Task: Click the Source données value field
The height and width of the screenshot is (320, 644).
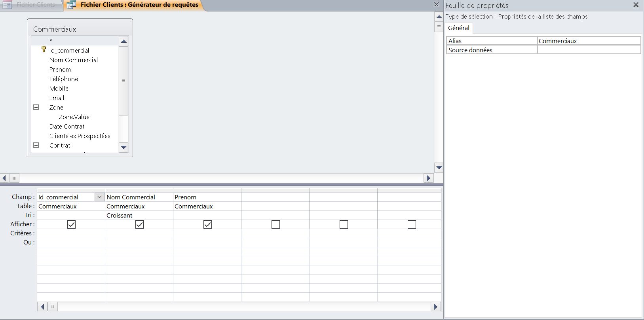Action: click(589, 50)
